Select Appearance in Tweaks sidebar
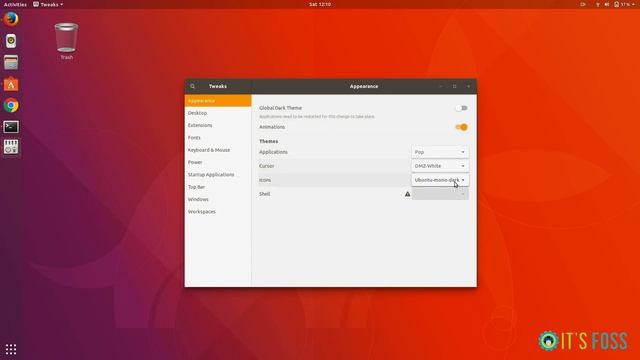 [x=218, y=100]
